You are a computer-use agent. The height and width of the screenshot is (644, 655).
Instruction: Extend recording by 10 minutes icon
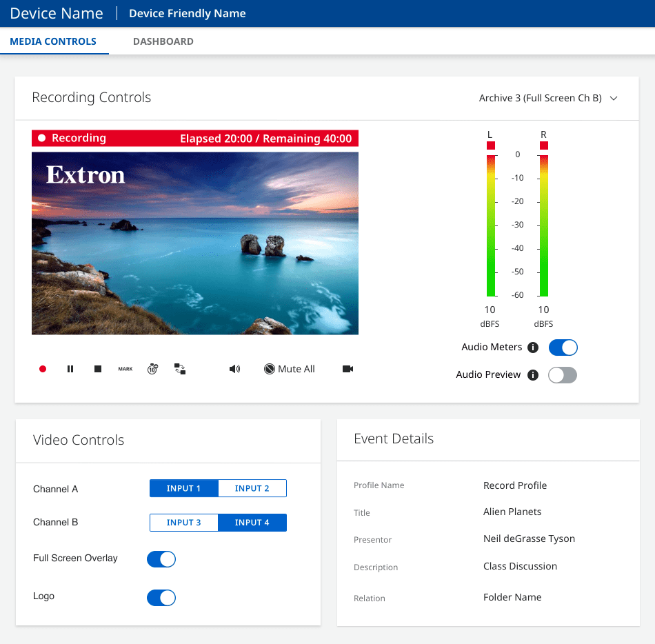pyautogui.click(x=152, y=369)
